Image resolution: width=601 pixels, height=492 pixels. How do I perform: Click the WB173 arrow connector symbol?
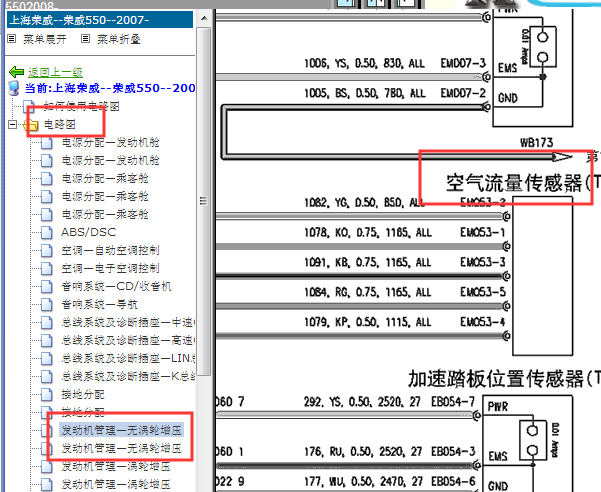pos(563,157)
